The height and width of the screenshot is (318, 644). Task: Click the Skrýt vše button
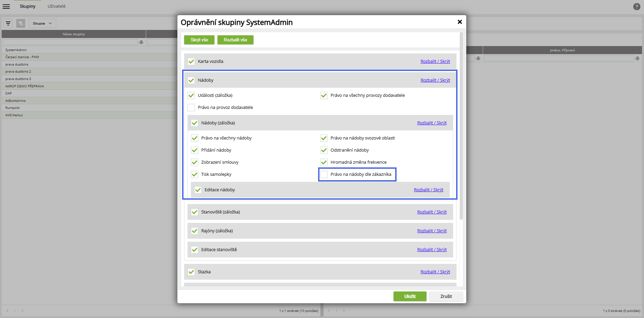pyautogui.click(x=199, y=40)
